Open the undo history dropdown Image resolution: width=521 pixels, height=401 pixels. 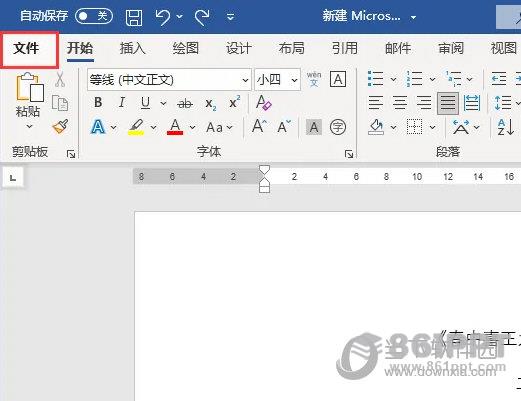click(x=180, y=17)
